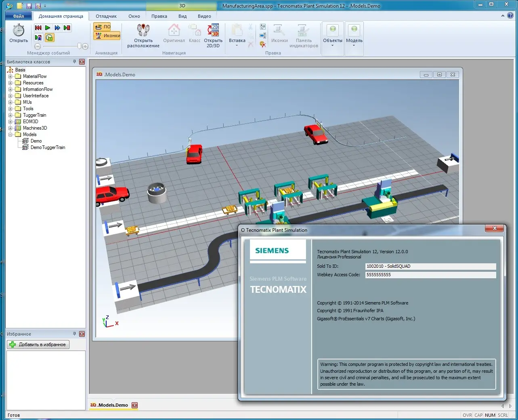Maximize the .Models.Demo 3D window
Screen dimensions: 518x420
(439, 75)
